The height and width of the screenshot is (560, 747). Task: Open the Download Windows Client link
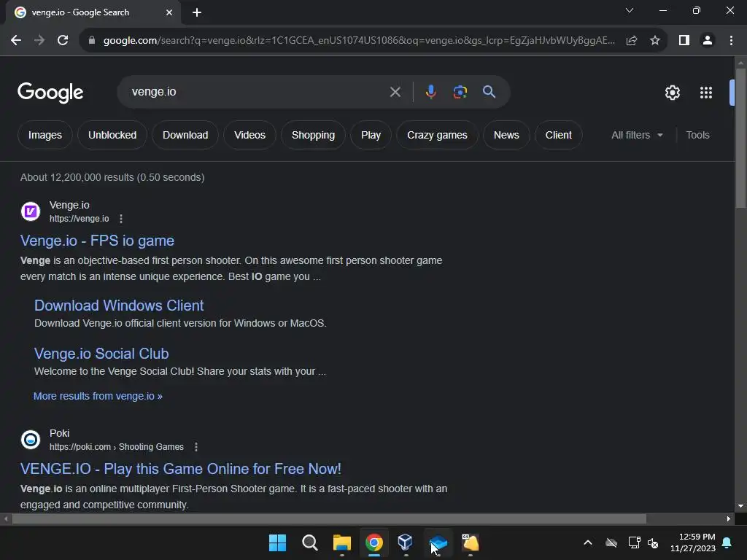point(119,306)
